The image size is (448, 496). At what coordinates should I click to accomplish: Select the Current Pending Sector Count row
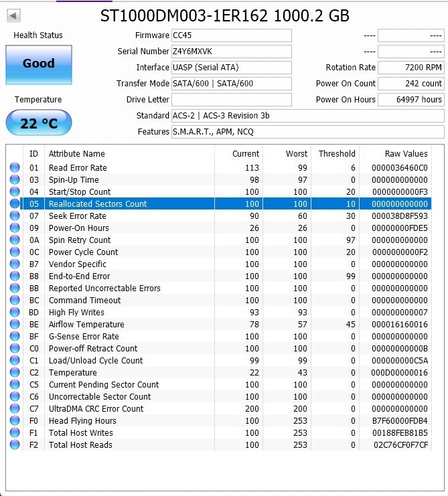(226, 385)
